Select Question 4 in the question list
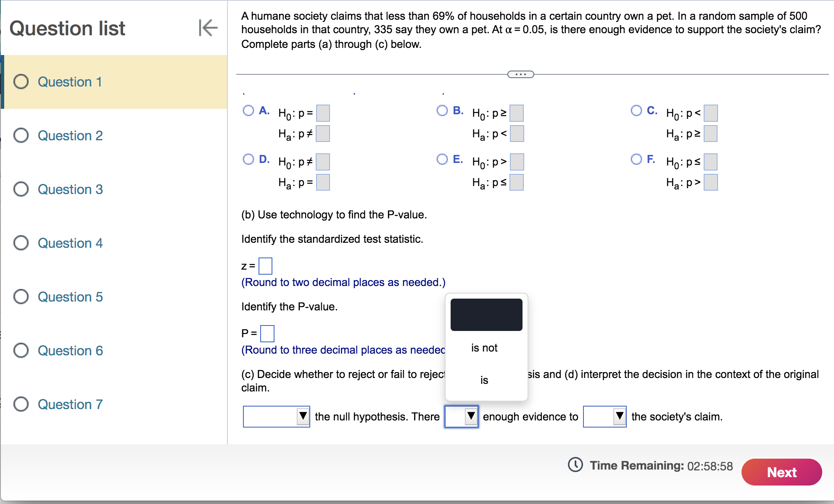 [70, 243]
